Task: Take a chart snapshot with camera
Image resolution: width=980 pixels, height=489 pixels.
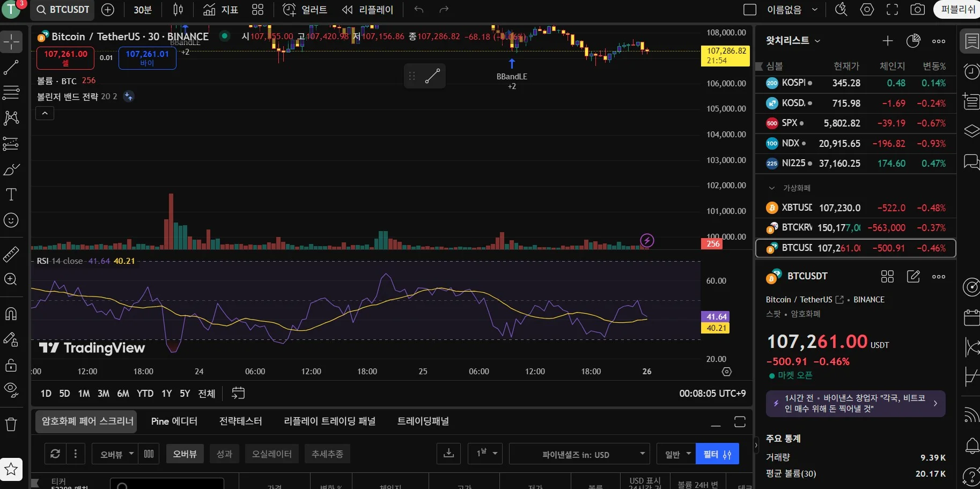Action: (918, 10)
